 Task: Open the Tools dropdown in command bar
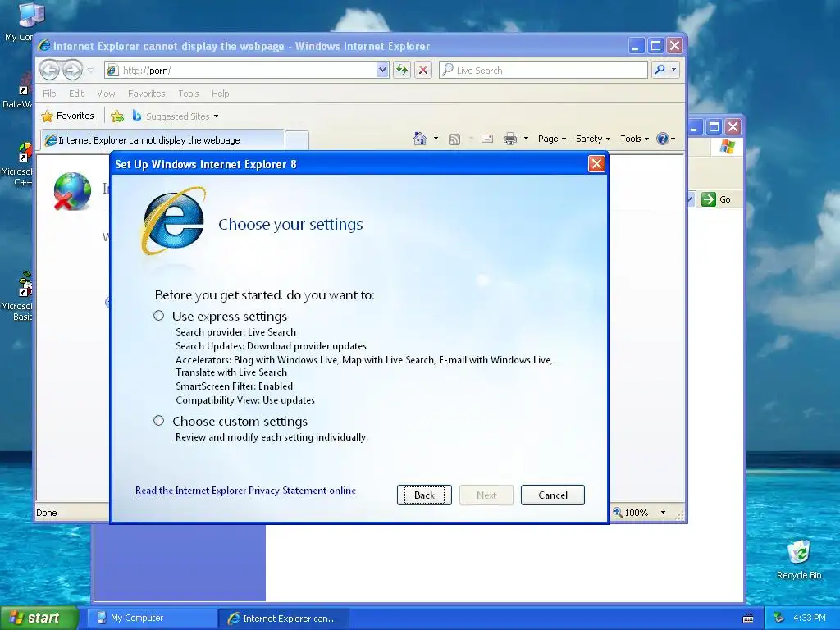click(x=635, y=139)
